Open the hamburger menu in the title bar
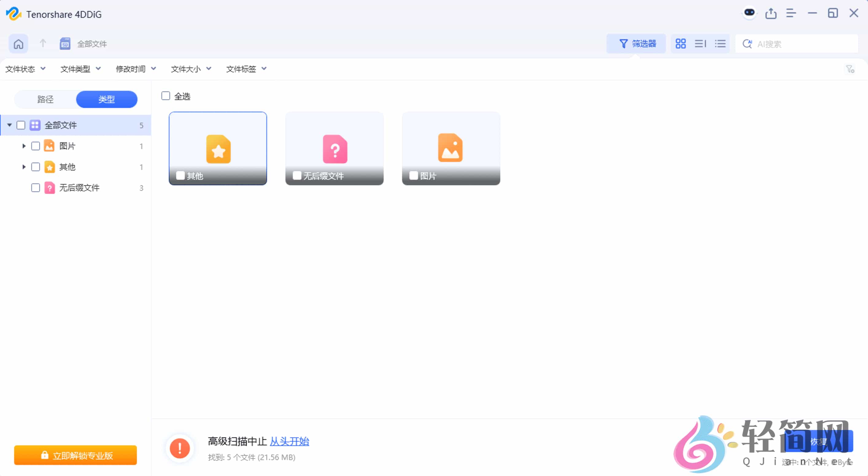The height and width of the screenshot is (476, 868). tap(791, 13)
